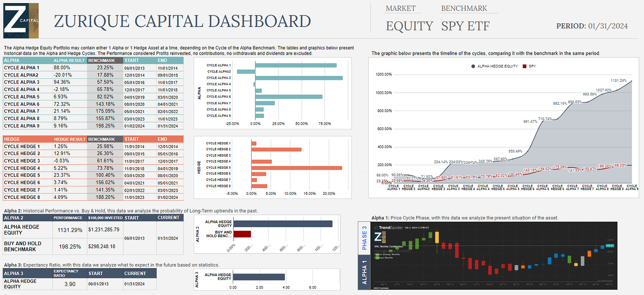Click the 9.16% Cycle Alpha 9 result
Image resolution: width=644 pixels, height=295 pixels.
[x=61, y=126]
